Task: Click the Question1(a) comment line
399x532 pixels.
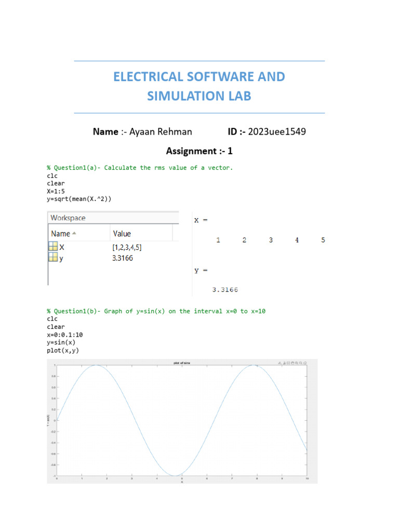Action: point(140,168)
